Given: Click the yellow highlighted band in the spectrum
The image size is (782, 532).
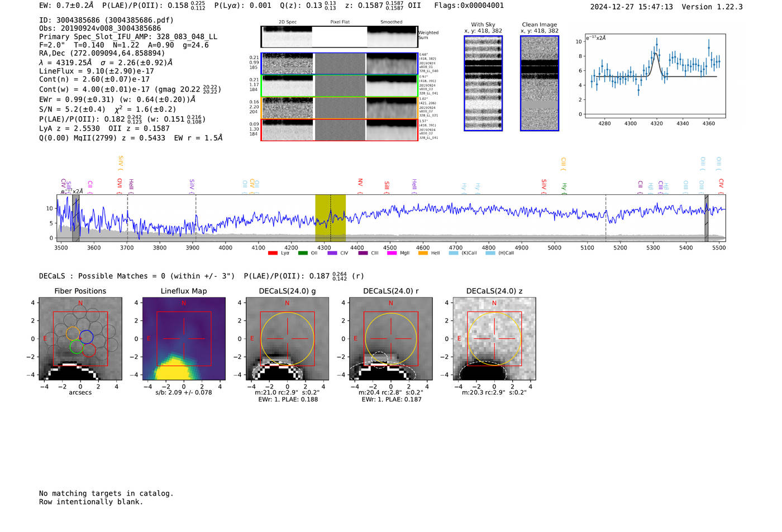Looking at the screenshot, I should coord(330,218).
